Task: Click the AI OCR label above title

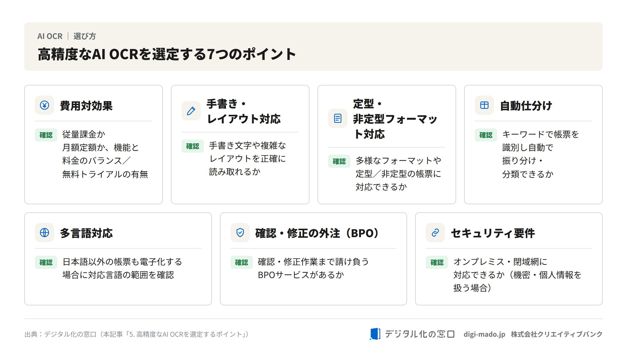Action: tap(50, 36)
